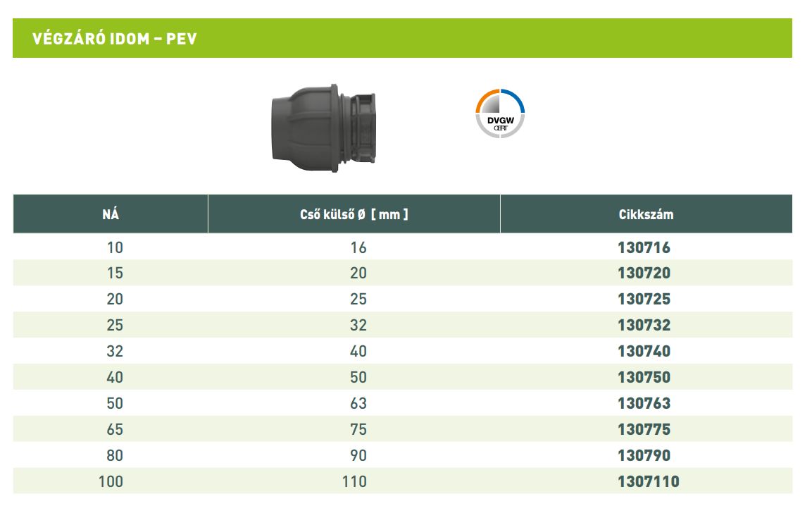
Task: Select article number 130725
Action: point(644,299)
